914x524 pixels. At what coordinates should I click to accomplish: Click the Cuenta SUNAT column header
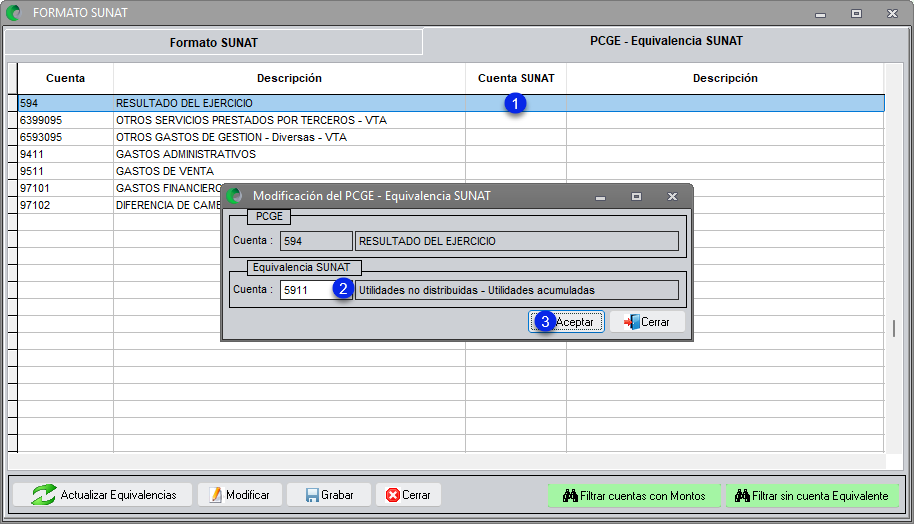tap(516, 78)
